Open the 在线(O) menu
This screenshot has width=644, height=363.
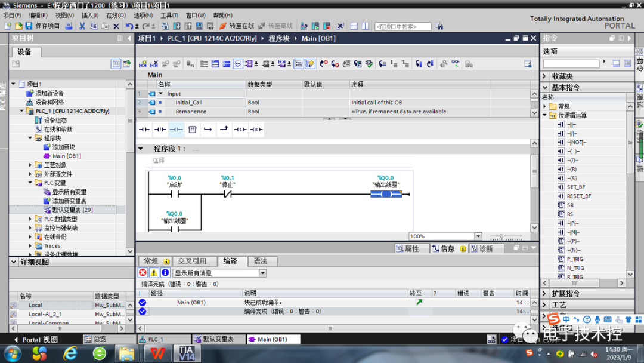(x=116, y=15)
